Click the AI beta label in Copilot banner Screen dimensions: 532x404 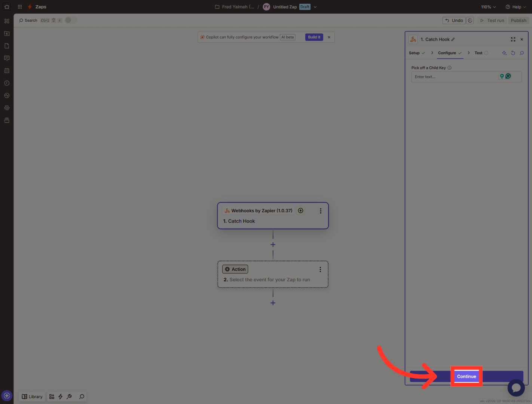(x=288, y=37)
